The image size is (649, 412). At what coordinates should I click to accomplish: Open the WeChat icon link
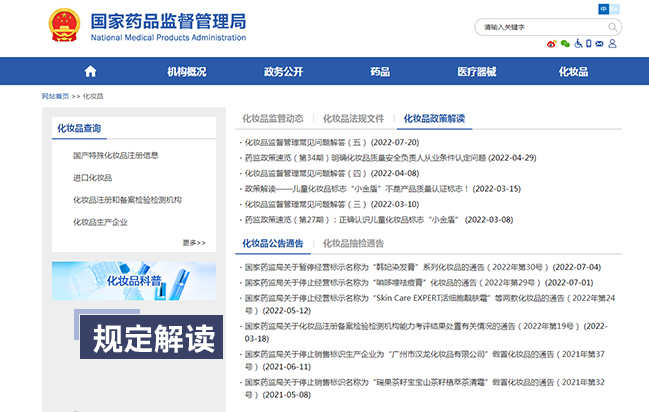tap(565, 44)
